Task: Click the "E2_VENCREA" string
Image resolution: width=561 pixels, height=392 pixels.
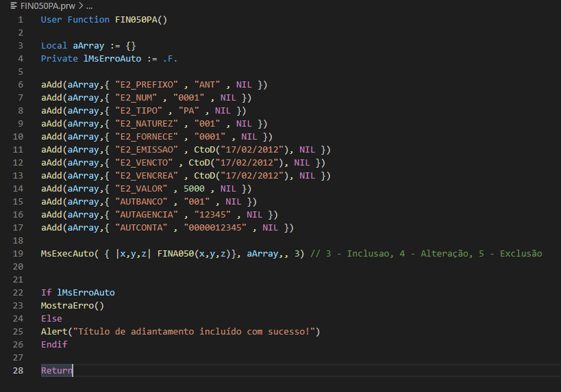Action: (x=147, y=176)
